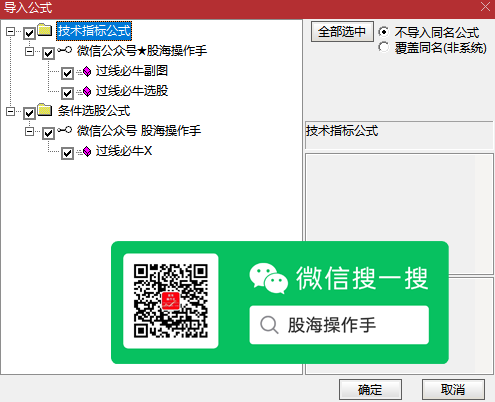Screen dimensions: 495x402
Task: Click the 微信搜一搜 heading text
Action: 362,278
